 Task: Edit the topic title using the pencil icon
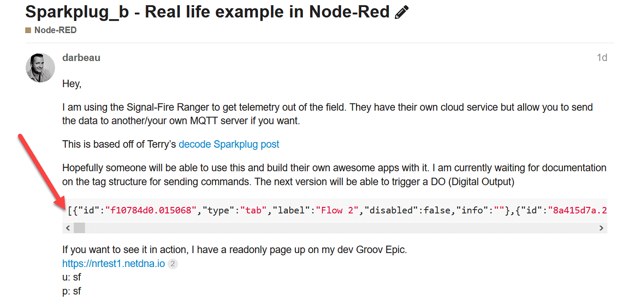pyautogui.click(x=401, y=11)
